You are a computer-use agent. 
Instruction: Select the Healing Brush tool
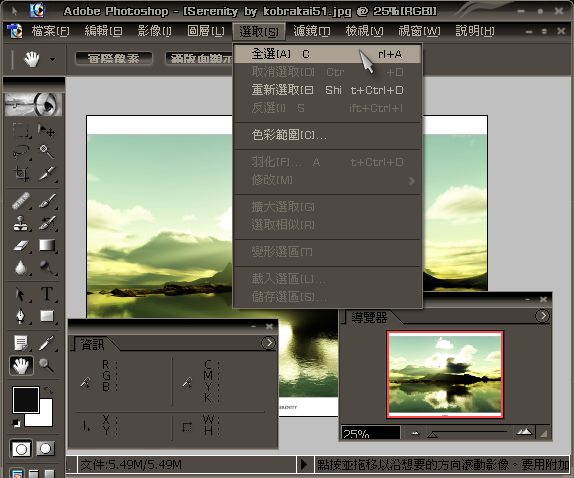click(x=20, y=201)
